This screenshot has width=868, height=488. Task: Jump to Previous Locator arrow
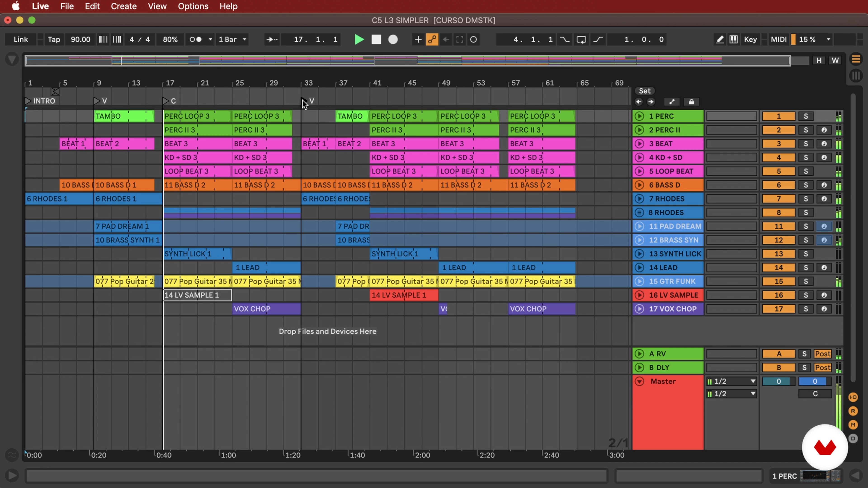(639, 102)
